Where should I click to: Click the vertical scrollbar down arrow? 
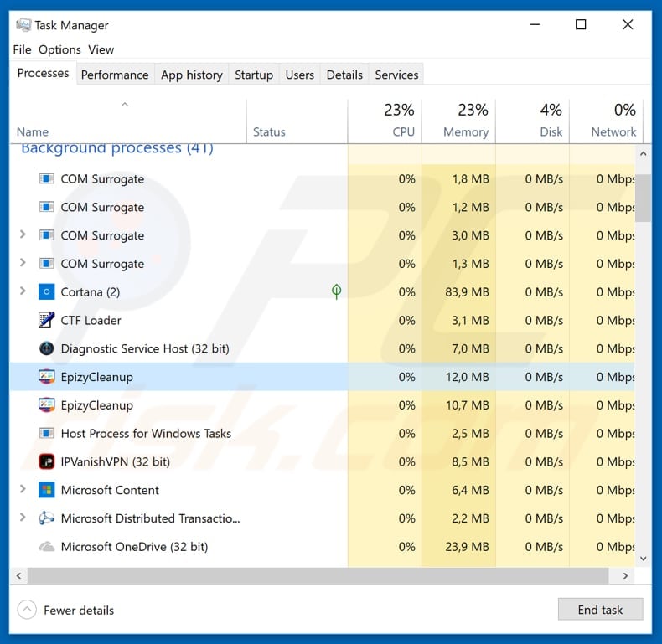(x=643, y=559)
